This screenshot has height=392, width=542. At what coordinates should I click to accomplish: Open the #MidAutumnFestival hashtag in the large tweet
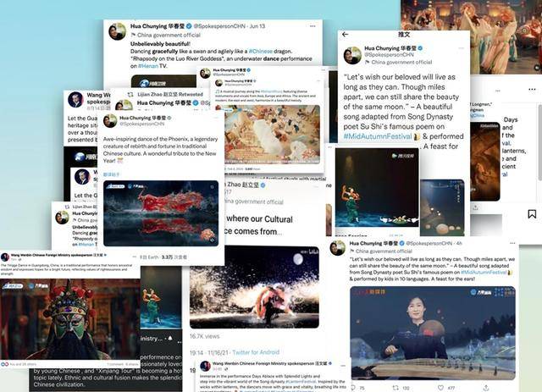pyautogui.click(x=378, y=136)
